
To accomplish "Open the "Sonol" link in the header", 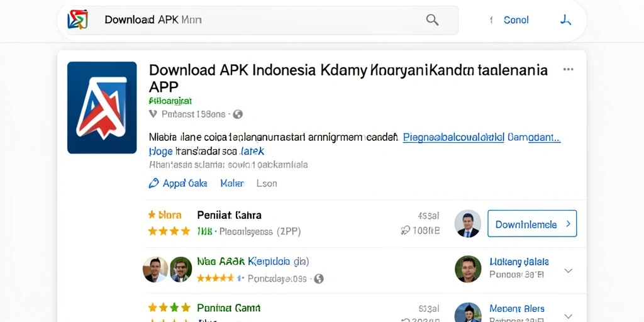I will (516, 19).
